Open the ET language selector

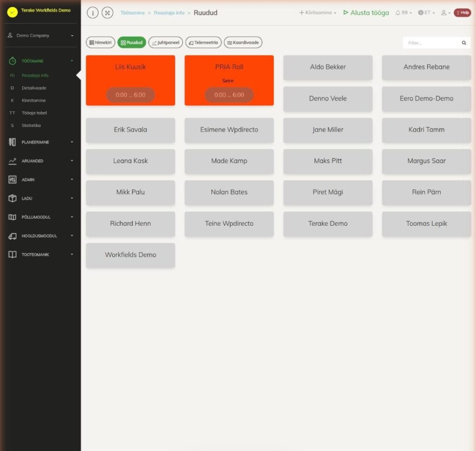pos(426,13)
